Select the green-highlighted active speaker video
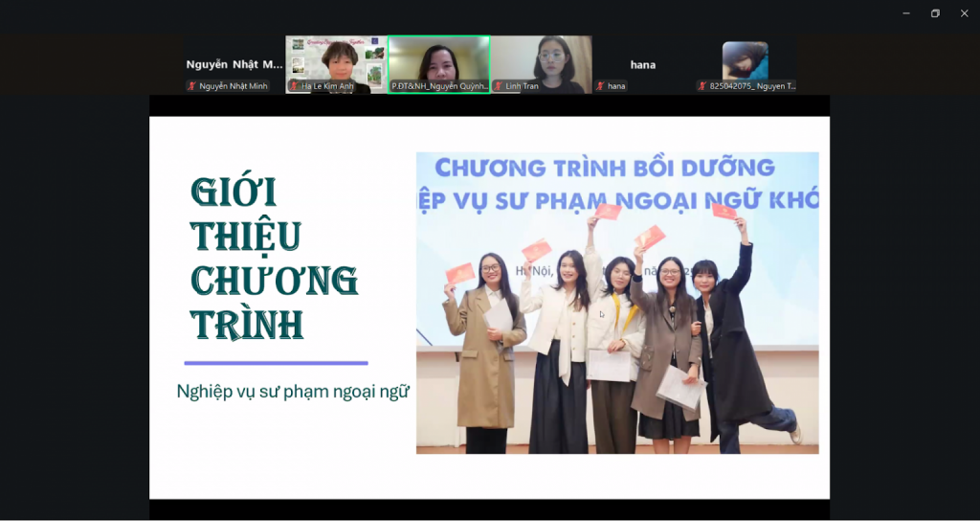 438,59
